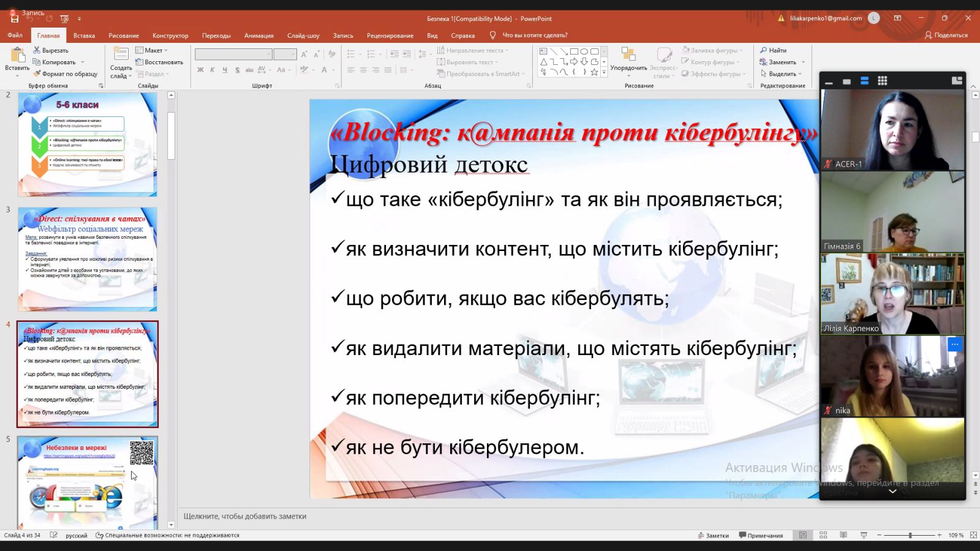Switch Zoom panel to gallery grid view
This screenshot has height=551, width=980.
coord(882,81)
